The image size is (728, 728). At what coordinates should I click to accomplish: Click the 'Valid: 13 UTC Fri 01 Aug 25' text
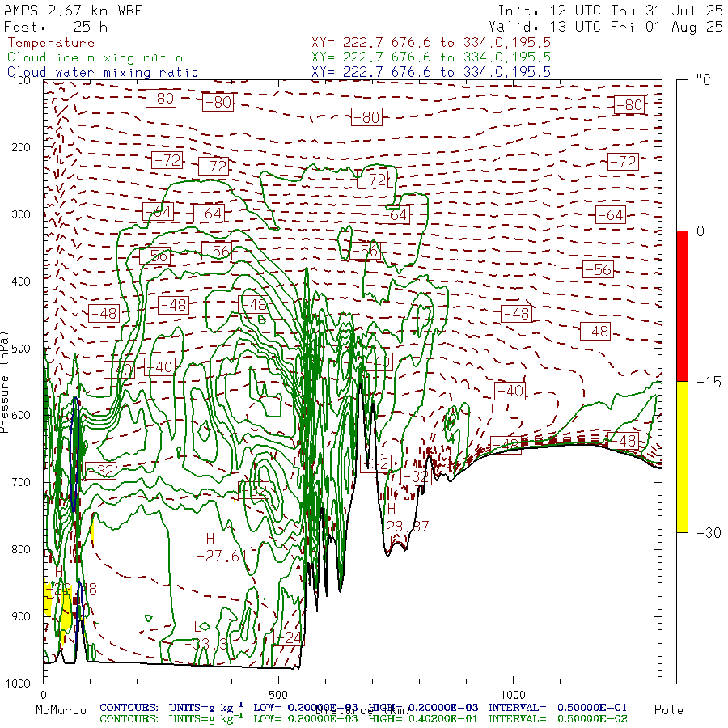(606, 27)
